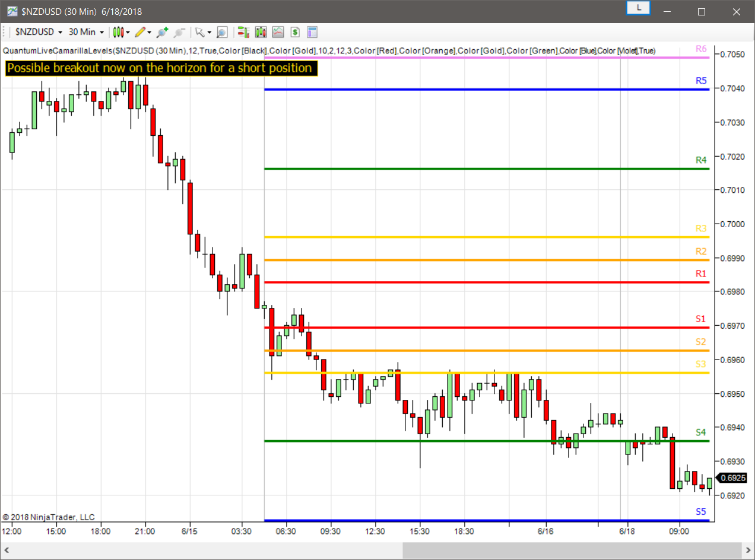The width and height of the screenshot is (755, 560).
Task: Click the NinjaTrader chart window icon
Action: pyautogui.click(x=12, y=11)
